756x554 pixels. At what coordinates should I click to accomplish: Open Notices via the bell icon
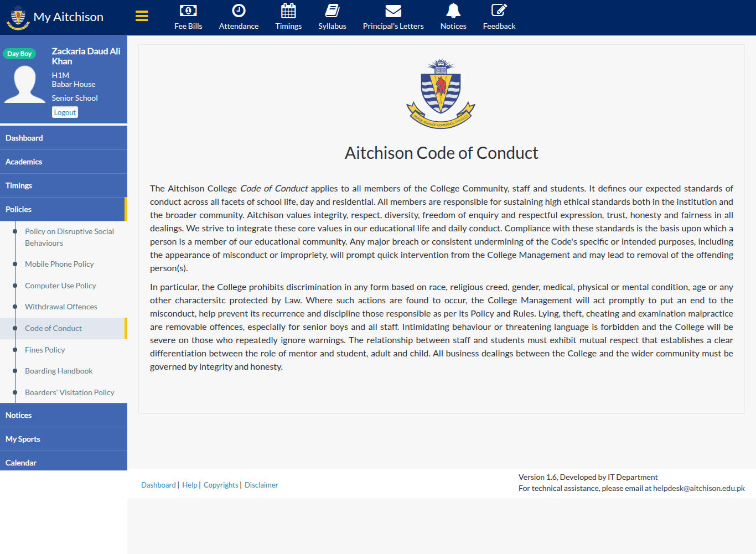click(x=453, y=11)
